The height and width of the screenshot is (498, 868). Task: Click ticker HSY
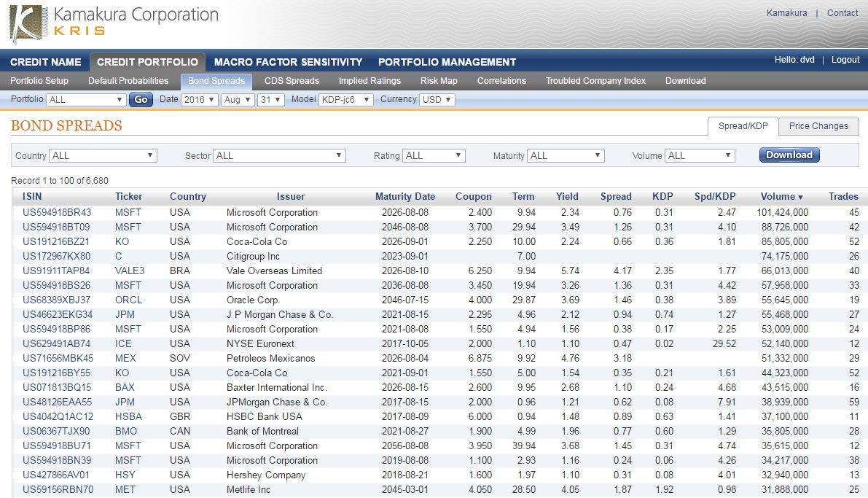(125, 475)
